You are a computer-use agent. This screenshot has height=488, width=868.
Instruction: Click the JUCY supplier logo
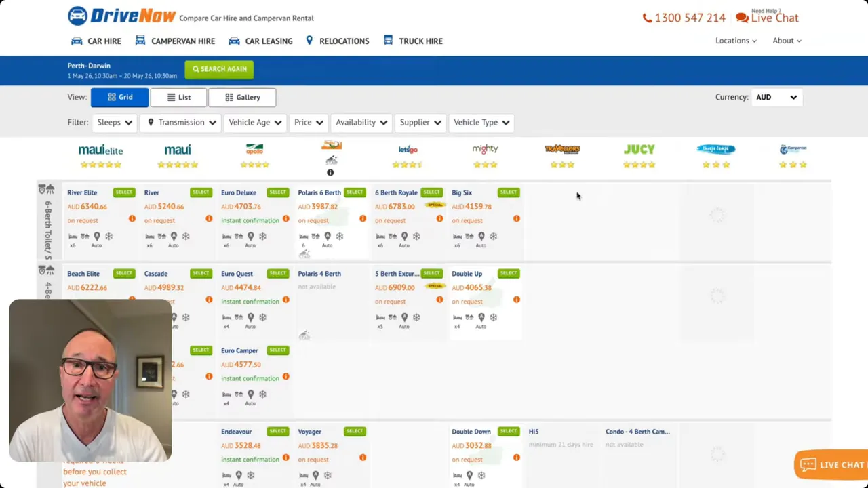tap(639, 149)
